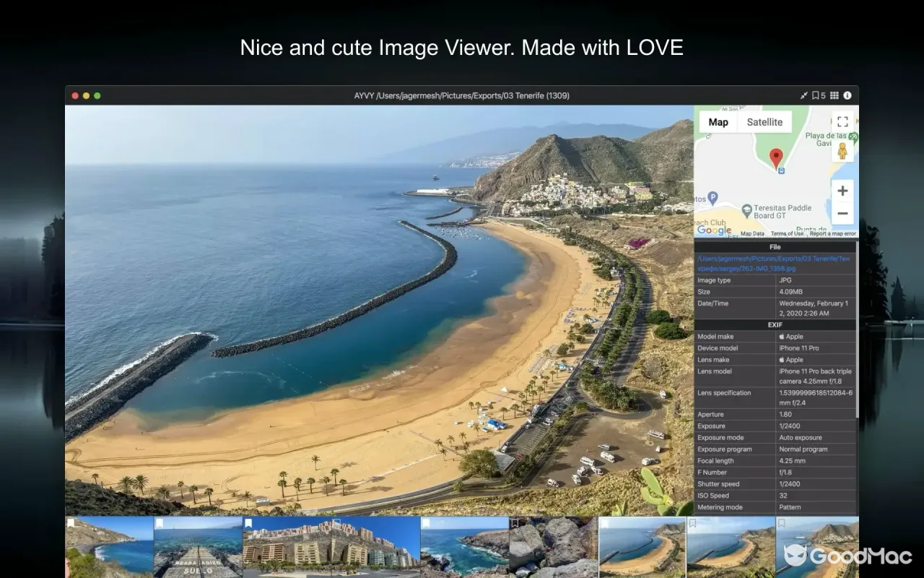Toggle bookmark on the grey rocks close-up thumbnail
This screenshot has height=578, width=924.
[515, 522]
